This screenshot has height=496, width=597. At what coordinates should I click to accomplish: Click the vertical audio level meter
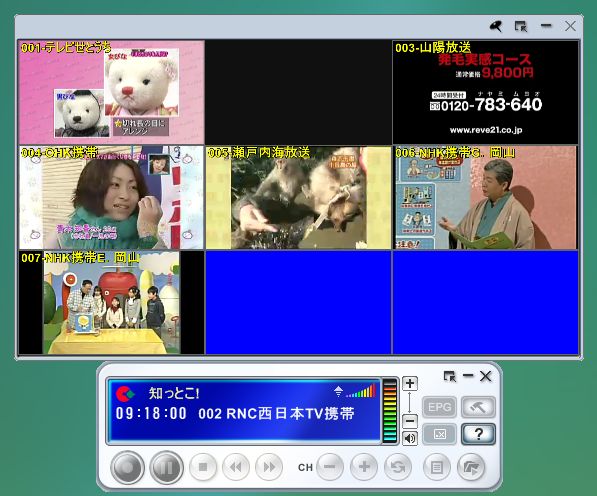[389, 411]
